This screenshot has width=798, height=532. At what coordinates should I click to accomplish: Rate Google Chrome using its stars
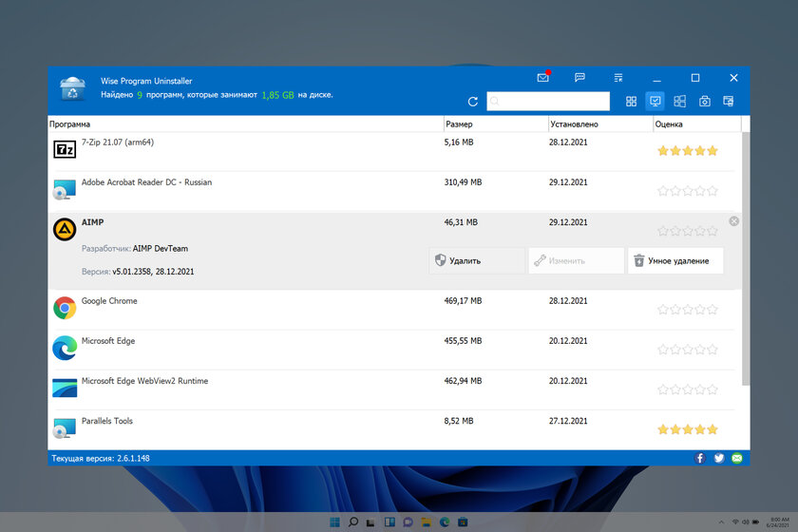688,310
